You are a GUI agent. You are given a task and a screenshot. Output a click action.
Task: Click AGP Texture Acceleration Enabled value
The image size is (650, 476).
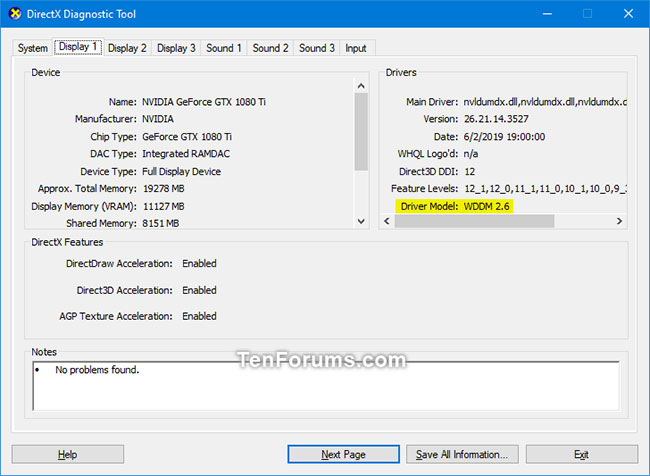(x=199, y=316)
